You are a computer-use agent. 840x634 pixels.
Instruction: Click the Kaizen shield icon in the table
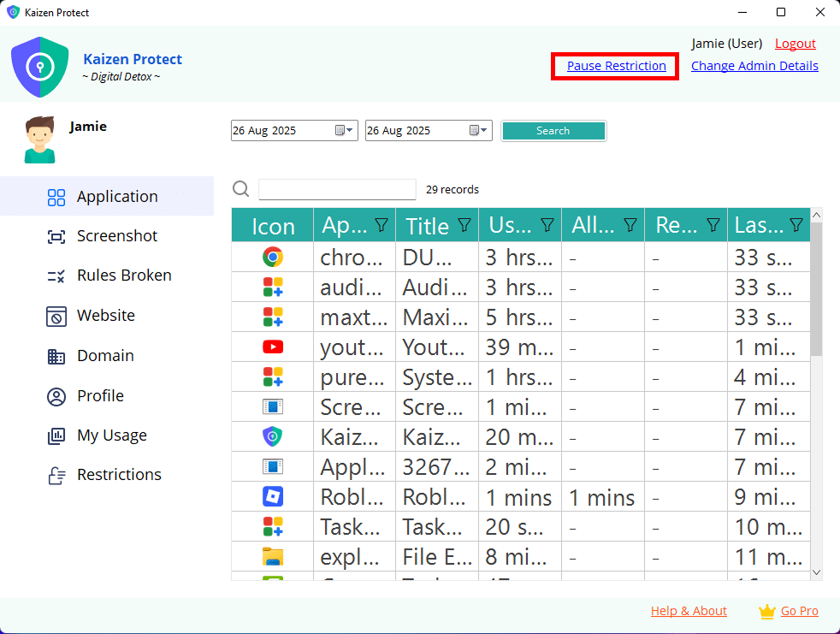pos(273,437)
